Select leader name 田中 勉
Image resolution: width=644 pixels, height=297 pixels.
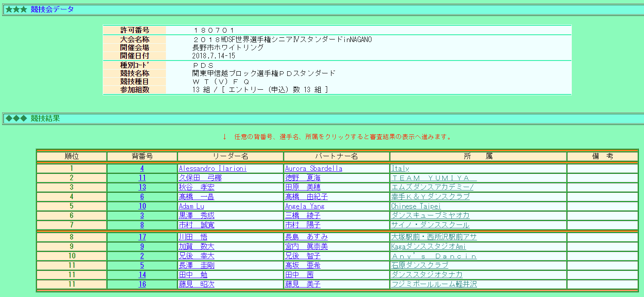(x=193, y=275)
